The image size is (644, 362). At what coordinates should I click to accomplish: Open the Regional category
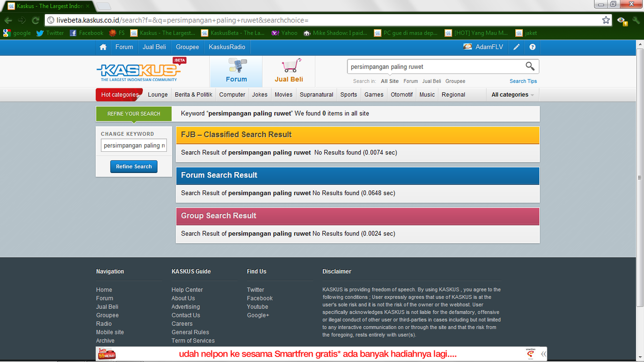point(453,95)
